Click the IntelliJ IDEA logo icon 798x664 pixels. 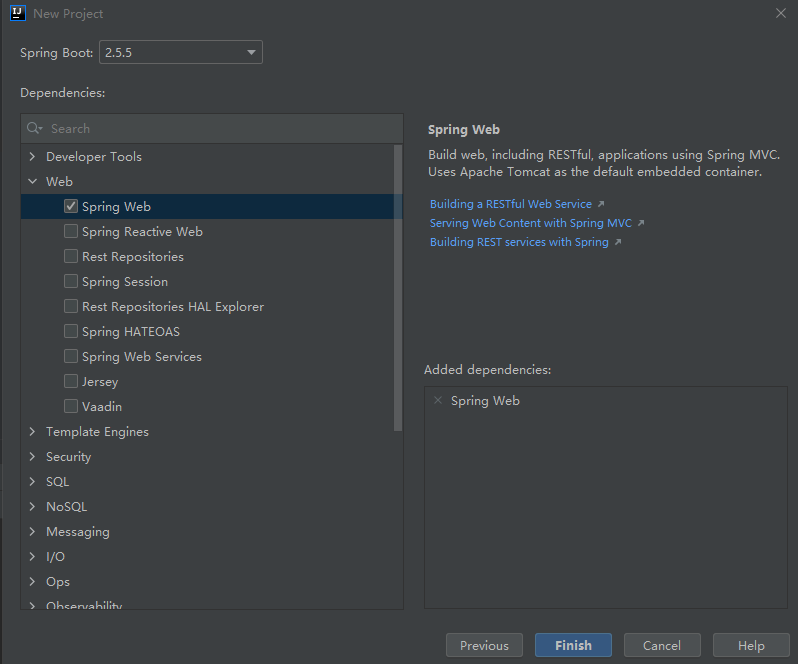[x=18, y=13]
